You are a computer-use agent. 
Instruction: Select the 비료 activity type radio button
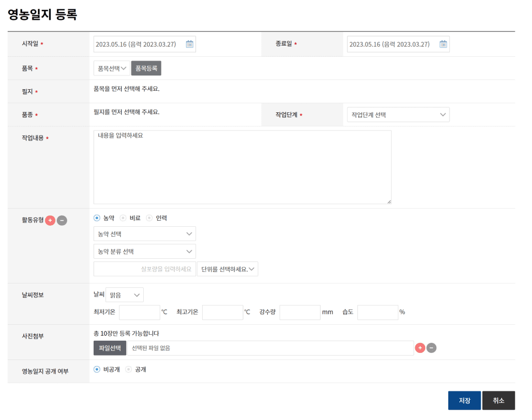click(123, 218)
